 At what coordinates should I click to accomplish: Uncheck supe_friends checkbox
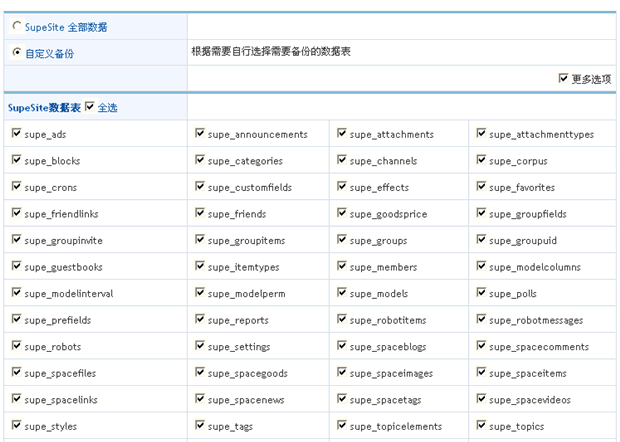(200, 212)
